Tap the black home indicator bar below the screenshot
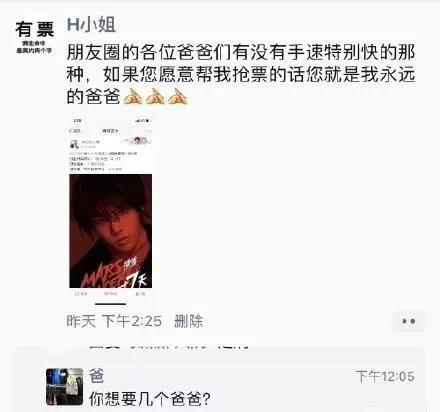Screen dimensions: 440x412 (x=110, y=304)
